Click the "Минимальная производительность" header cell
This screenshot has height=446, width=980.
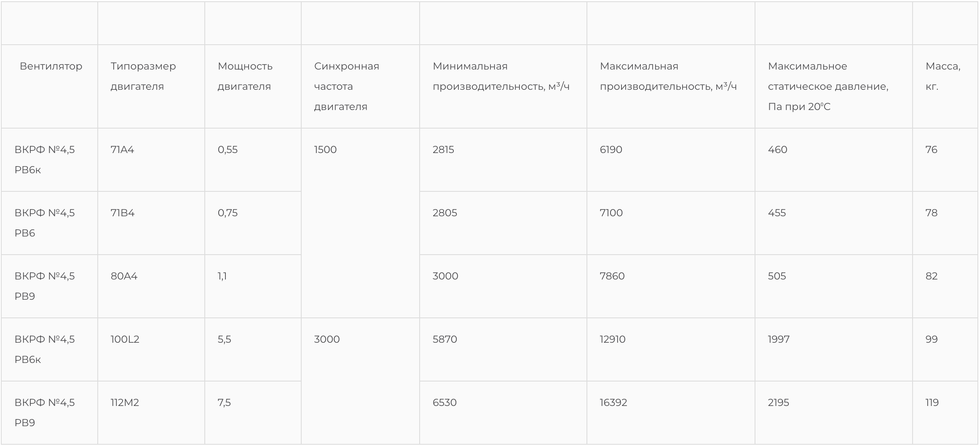[501, 76]
